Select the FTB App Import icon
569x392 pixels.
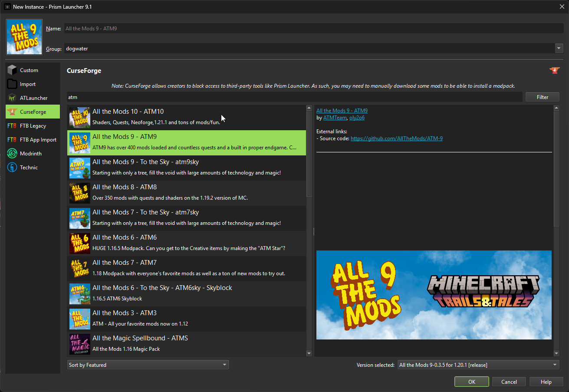click(x=13, y=139)
